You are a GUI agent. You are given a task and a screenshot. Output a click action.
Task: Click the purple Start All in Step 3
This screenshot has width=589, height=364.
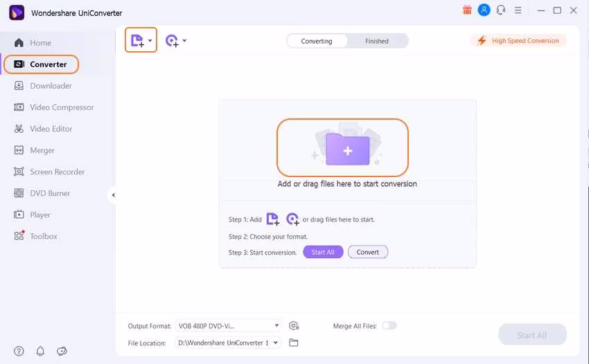pyautogui.click(x=323, y=252)
